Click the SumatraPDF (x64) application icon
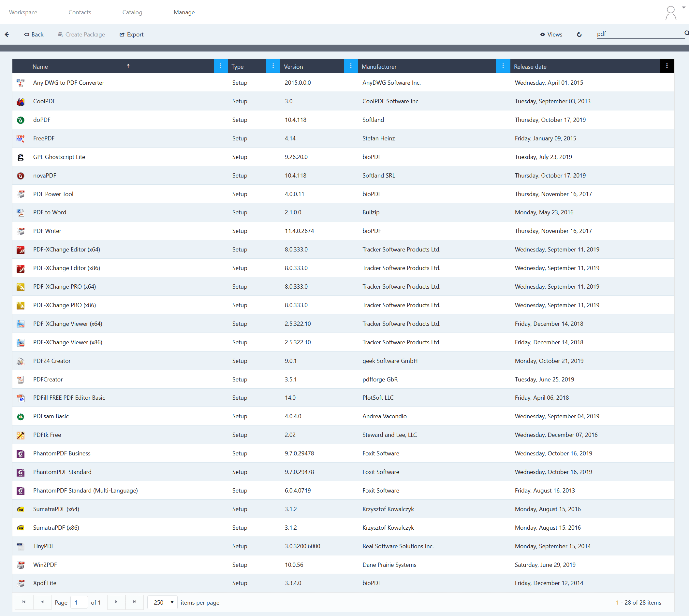This screenshot has width=689, height=616. point(20,509)
